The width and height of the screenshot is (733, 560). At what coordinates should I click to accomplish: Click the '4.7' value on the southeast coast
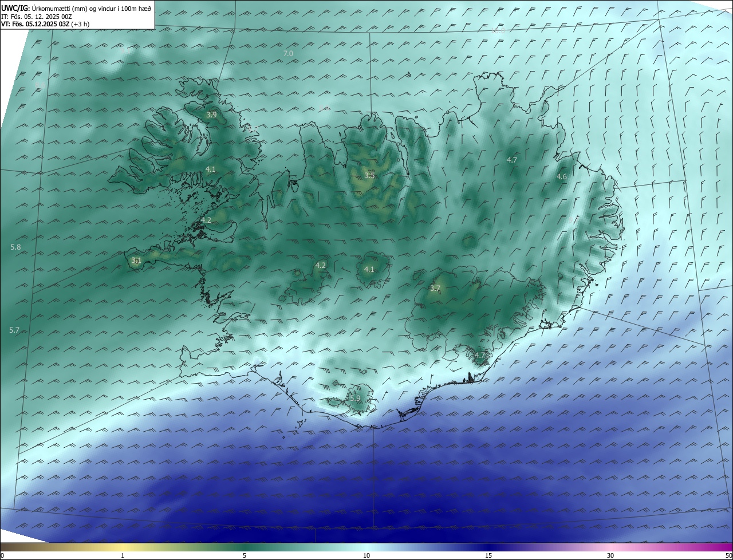coord(480,356)
